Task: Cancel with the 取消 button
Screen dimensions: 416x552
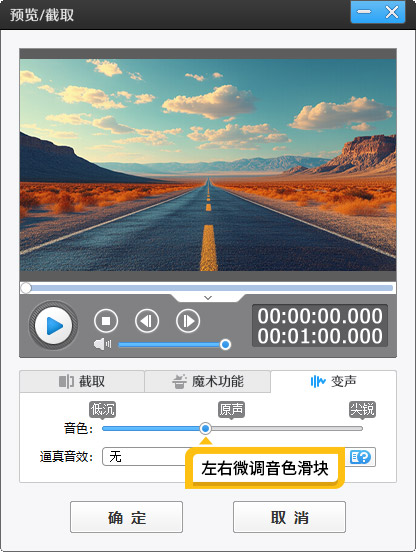Action: (x=289, y=517)
